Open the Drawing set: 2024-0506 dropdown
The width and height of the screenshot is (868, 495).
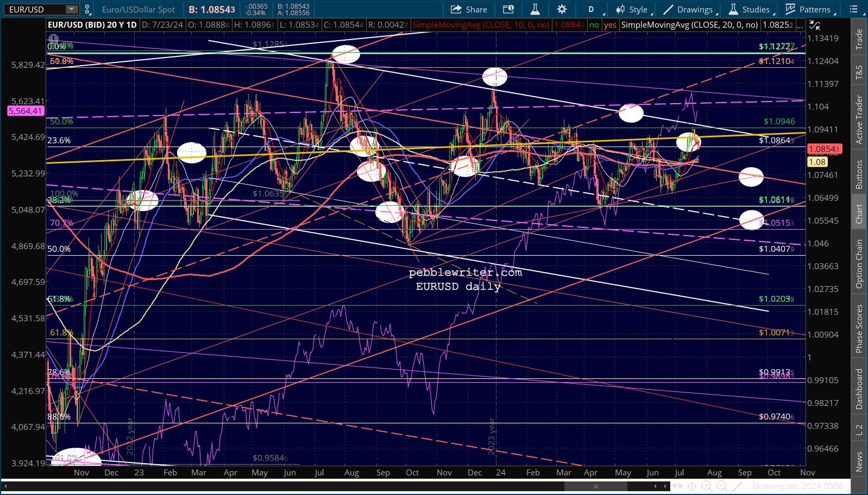click(x=802, y=486)
